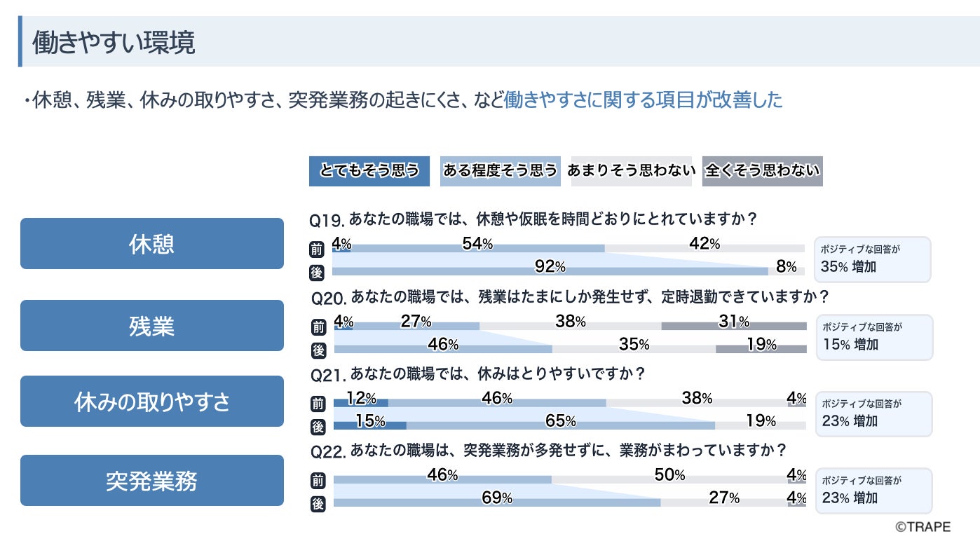Screen dimensions: 980x548
Task: Click the 前 badge for Q22
Action: (x=318, y=480)
